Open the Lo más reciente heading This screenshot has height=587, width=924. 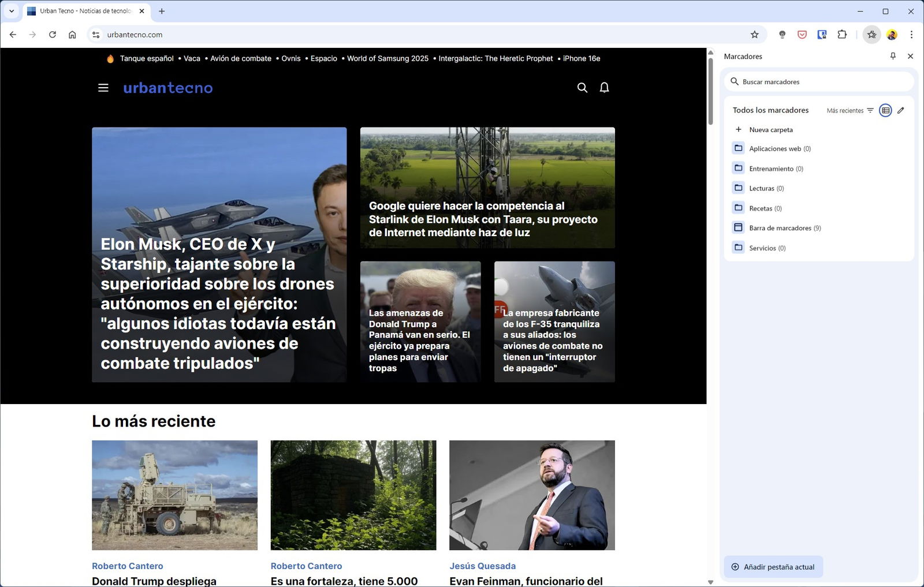[x=154, y=421]
